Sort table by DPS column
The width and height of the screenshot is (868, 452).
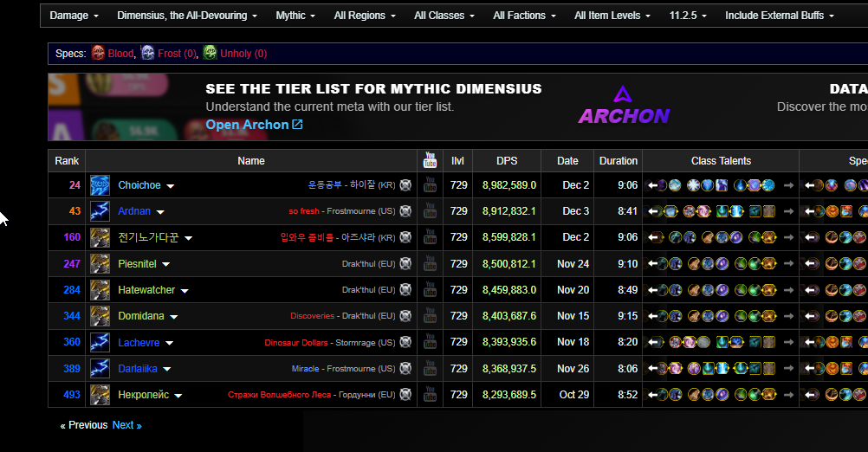pyautogui.click(x=507, y=161)
